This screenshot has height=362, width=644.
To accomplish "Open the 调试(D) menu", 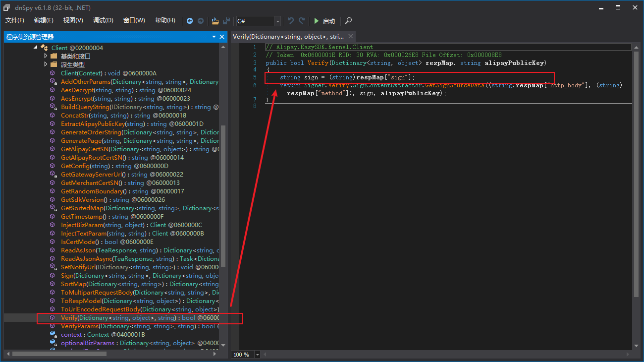I will coord(103,20).
